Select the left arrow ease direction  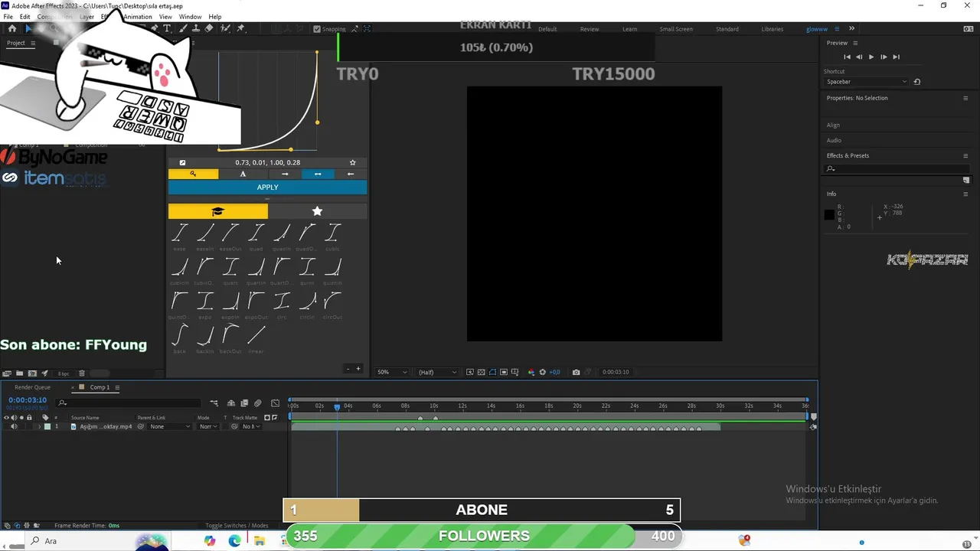[351, 174]
